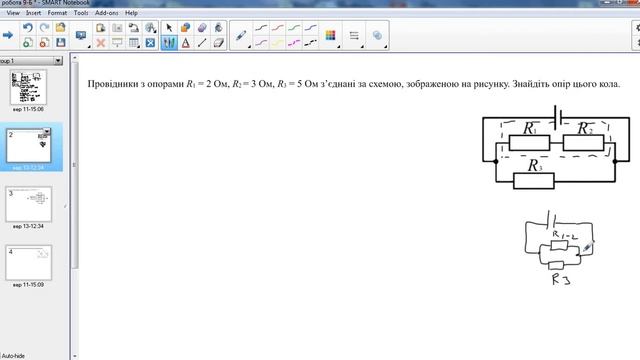Select the magenta dashed pen style
Screen dimensions: 640x360
click(294, 42)
